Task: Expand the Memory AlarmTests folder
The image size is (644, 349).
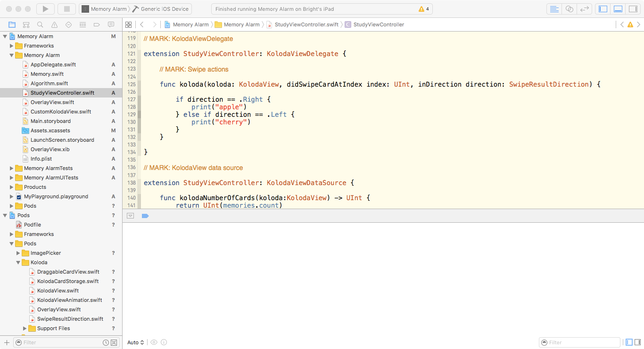Action: tap(12, 168)
